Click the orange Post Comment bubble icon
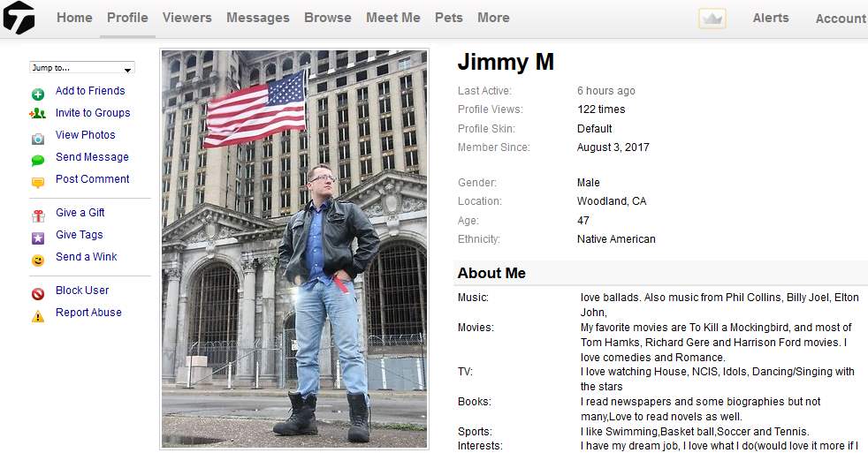Viewport: 868px width, 453px height. (x=38, y=183)
